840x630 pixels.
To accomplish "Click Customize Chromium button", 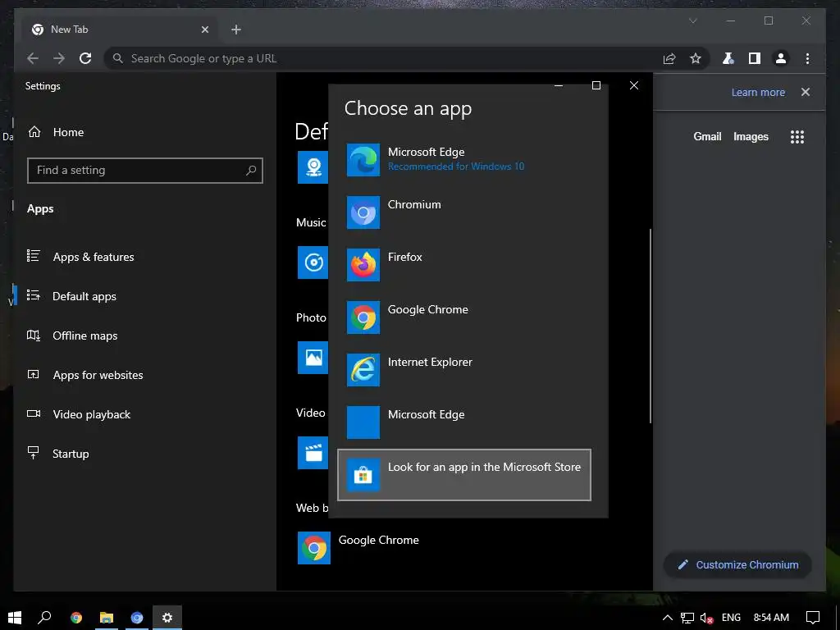I will point(737,564).
